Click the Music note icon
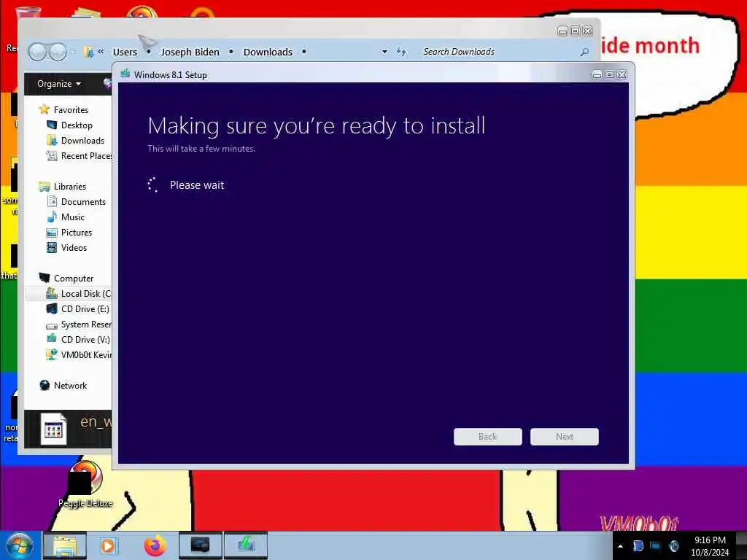The height and width of the screenshot is (560, 747). (x=52, y=217)
